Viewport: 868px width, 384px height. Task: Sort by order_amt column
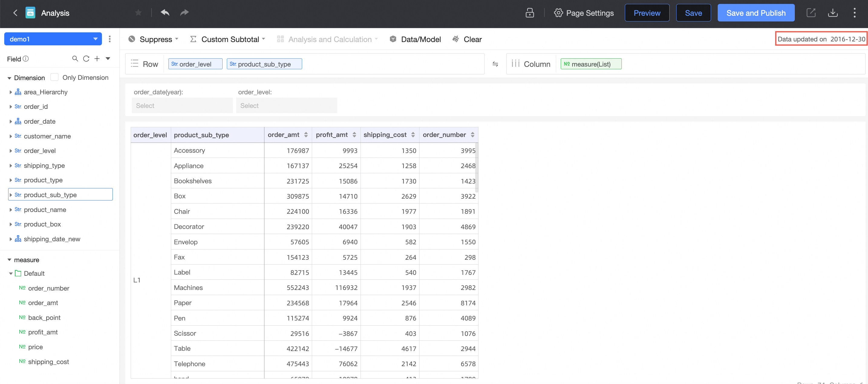click(x=306, y=135)
